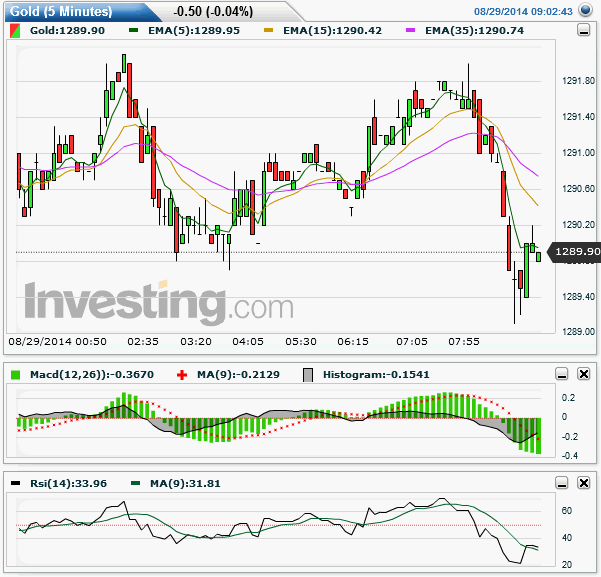Click the 05:30 time axis label
The image size is (601, 577).
point(301,342)
